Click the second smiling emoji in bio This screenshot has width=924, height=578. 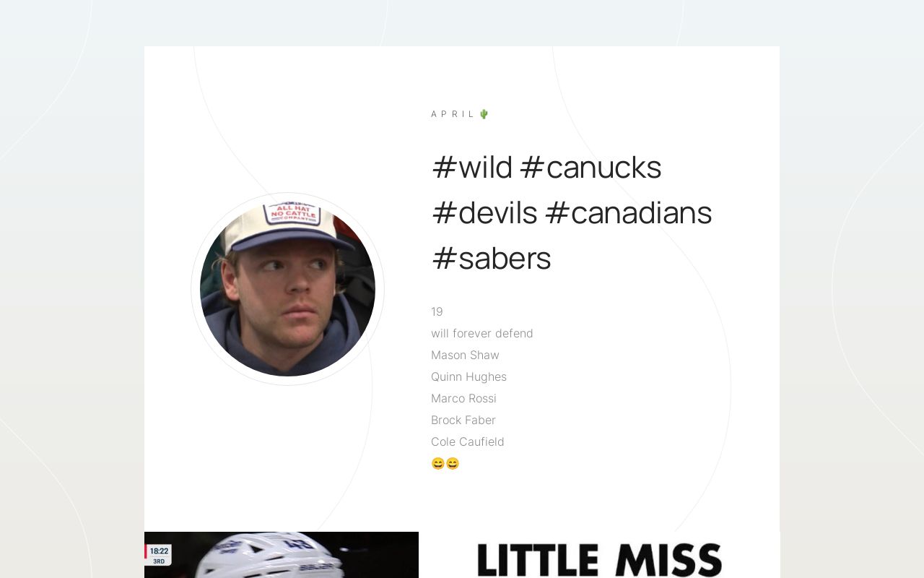453,464
